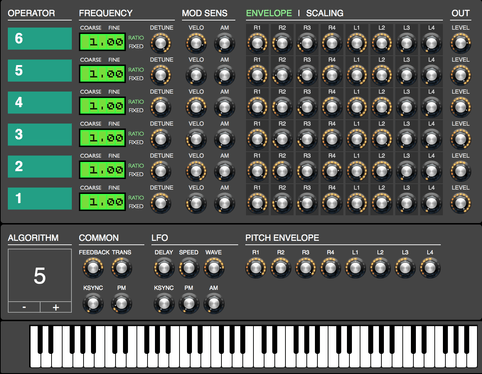Click operator 5 envelope R3 knob

point(307,75)
